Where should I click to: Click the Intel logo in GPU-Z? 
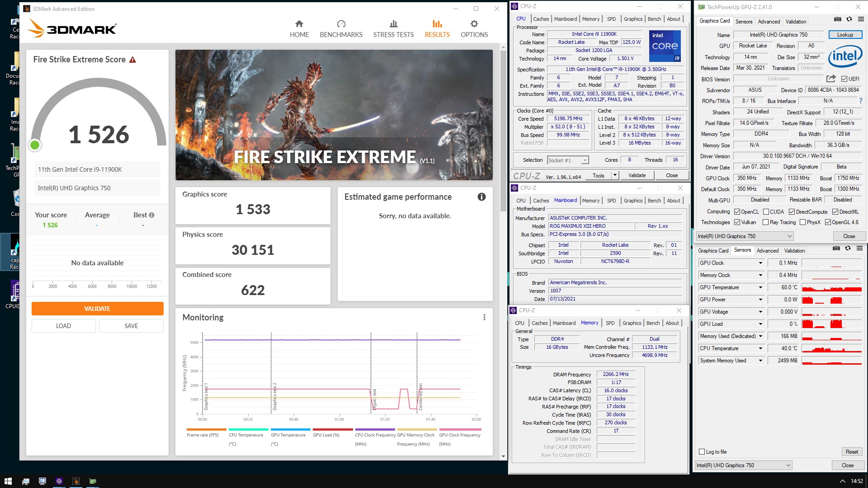845,56
